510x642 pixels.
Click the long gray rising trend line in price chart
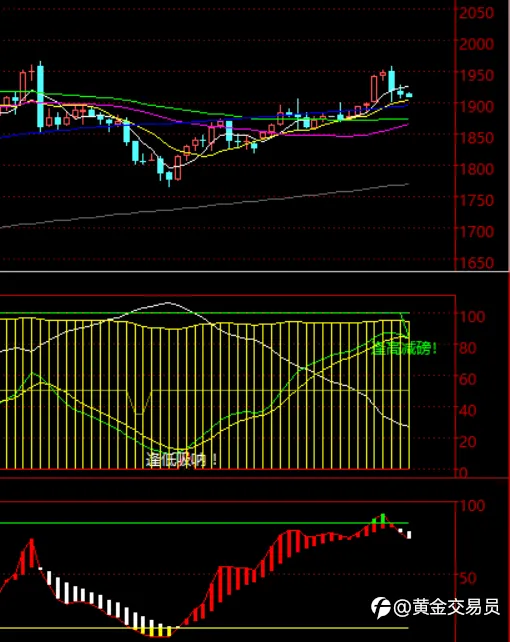tap(205, 206)
